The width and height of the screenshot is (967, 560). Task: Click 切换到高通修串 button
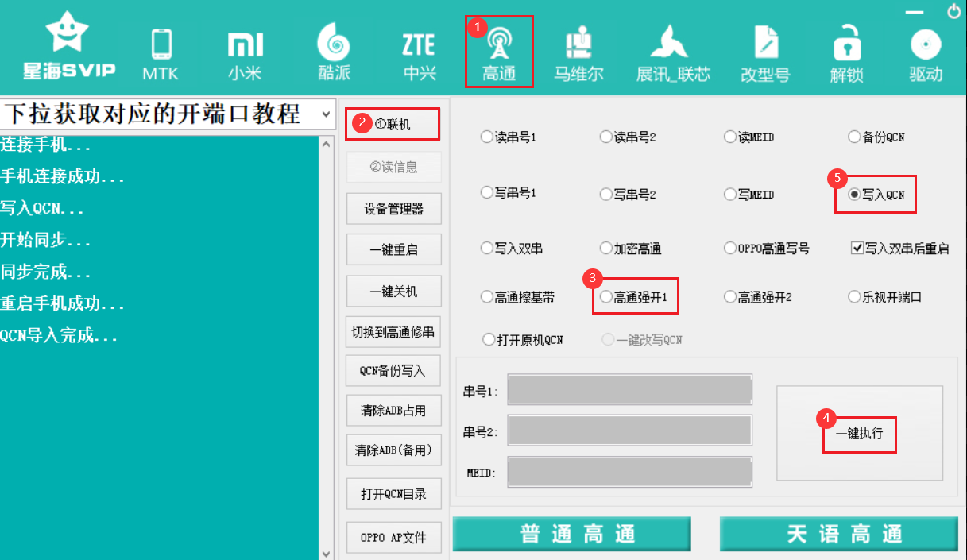393,332
